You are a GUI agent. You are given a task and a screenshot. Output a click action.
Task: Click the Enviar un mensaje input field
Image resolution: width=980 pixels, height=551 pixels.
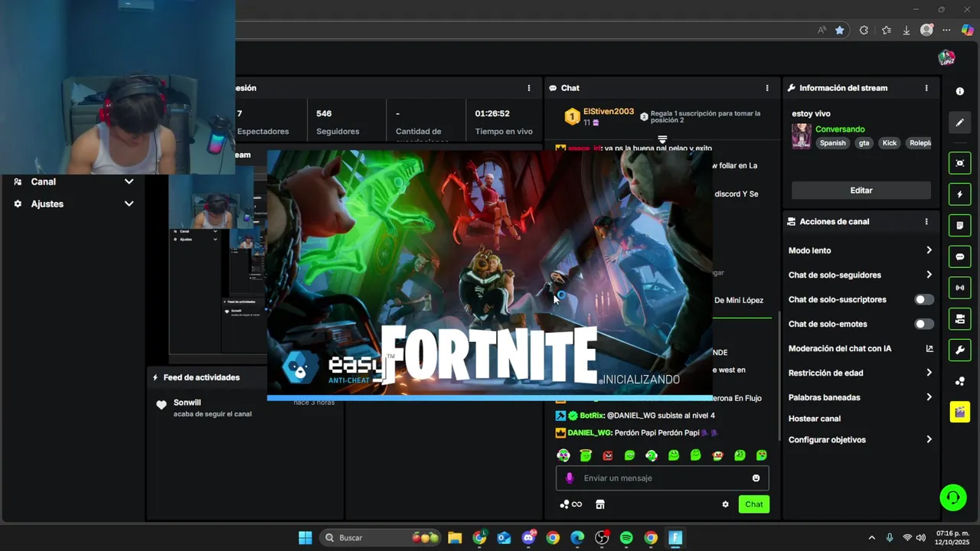pyautogui.click(x=662, y=478)
